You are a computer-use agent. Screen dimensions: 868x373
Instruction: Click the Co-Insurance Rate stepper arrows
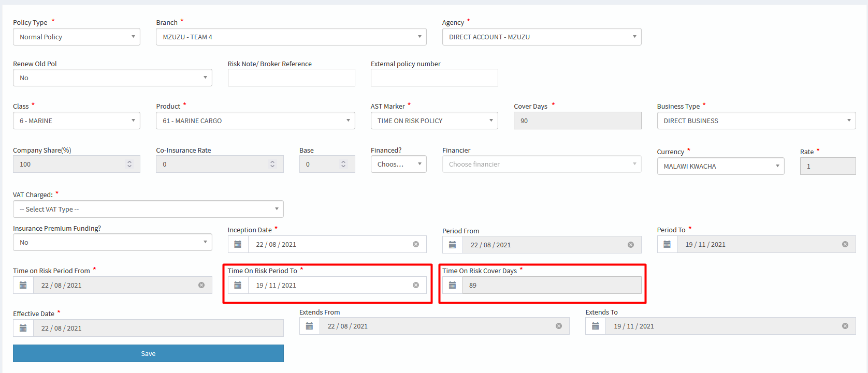(272, 164)
